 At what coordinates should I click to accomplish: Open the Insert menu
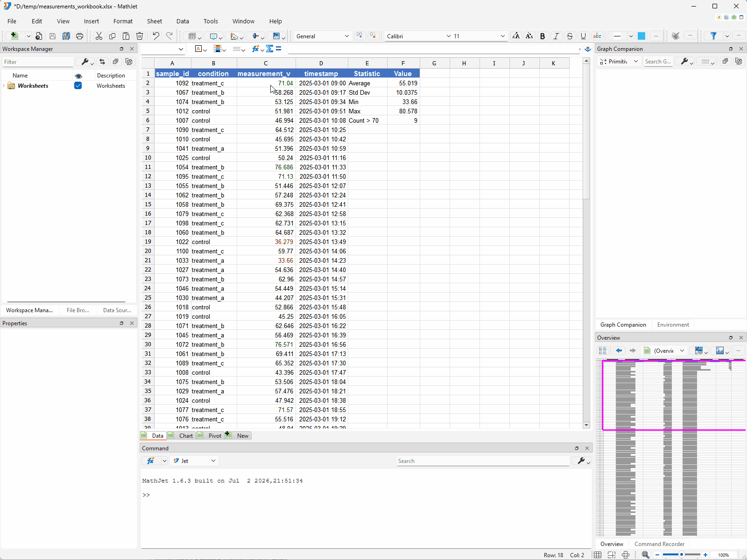pos(92,21)
